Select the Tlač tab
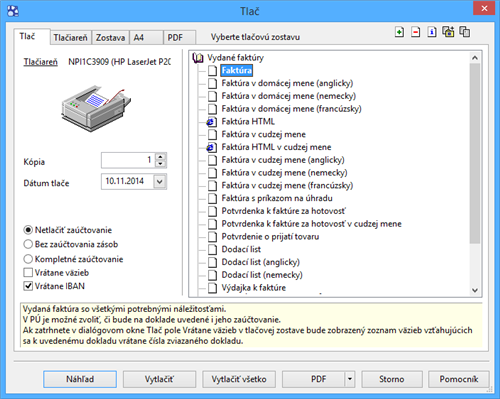 (x=32, y=36)
